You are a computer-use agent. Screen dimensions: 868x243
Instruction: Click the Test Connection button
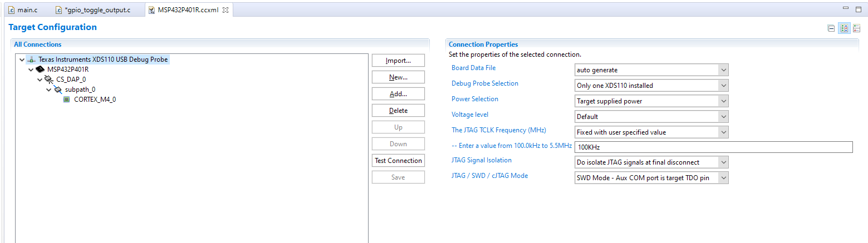pyautogui.click(x=398, y=161)
